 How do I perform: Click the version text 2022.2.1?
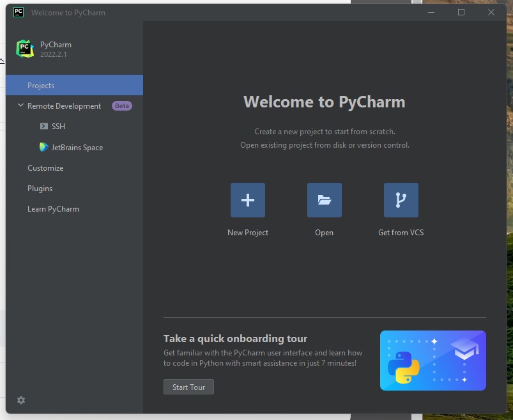[53, 54]
